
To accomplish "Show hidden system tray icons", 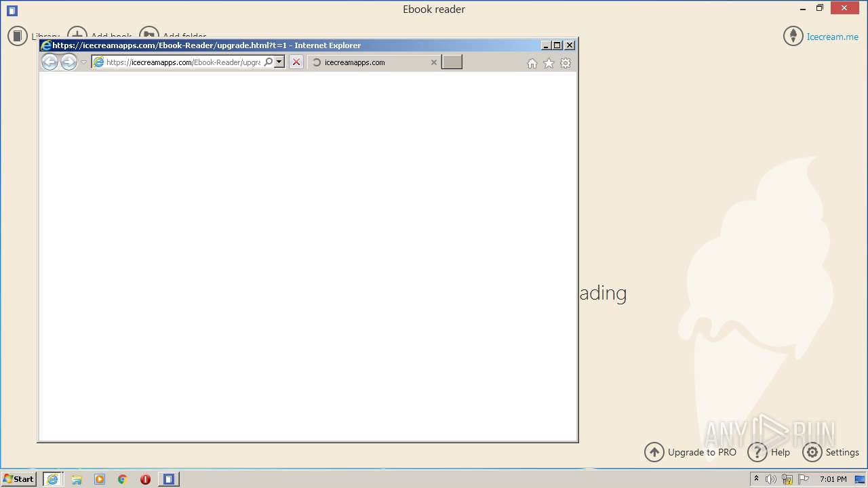I will 756,479.
